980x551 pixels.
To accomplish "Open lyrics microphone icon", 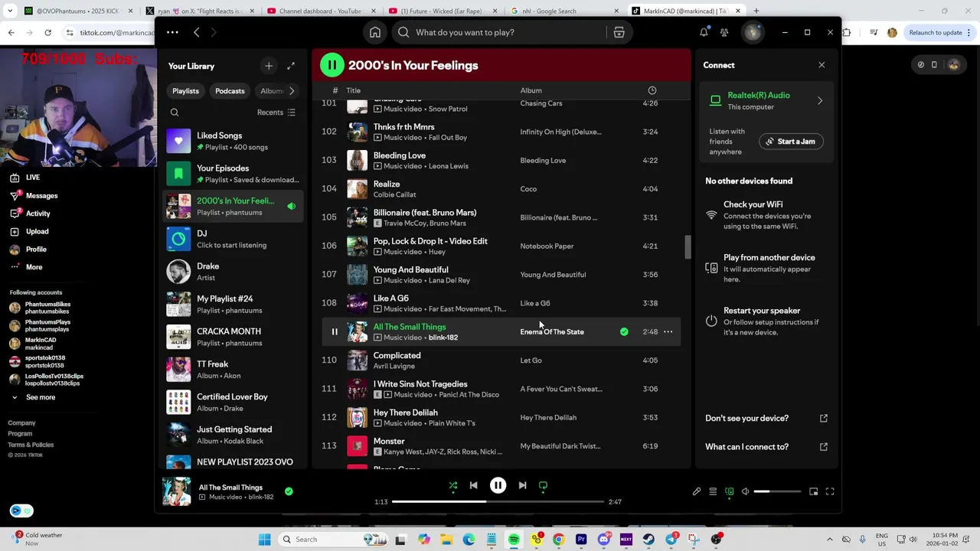I will point(697,491).
